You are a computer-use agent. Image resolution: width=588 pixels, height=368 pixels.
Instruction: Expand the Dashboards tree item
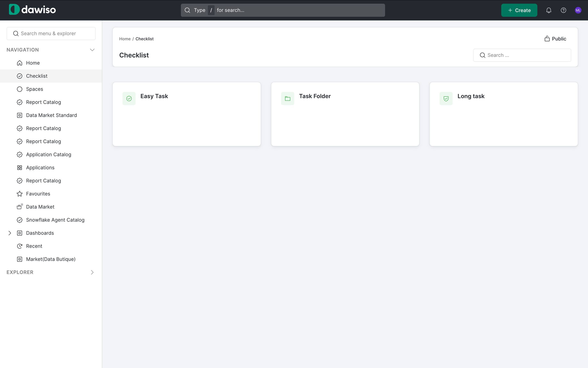click(10, 233)
